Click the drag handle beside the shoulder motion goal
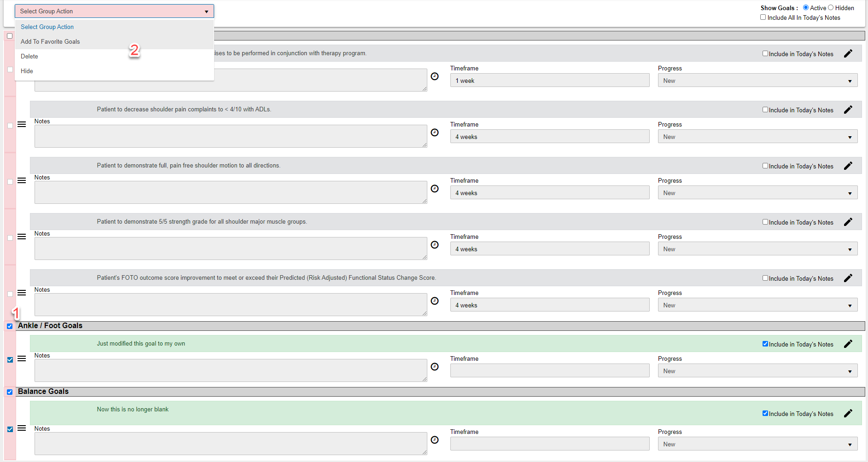The height and width of the screenshot is (462, 868). 22,180
